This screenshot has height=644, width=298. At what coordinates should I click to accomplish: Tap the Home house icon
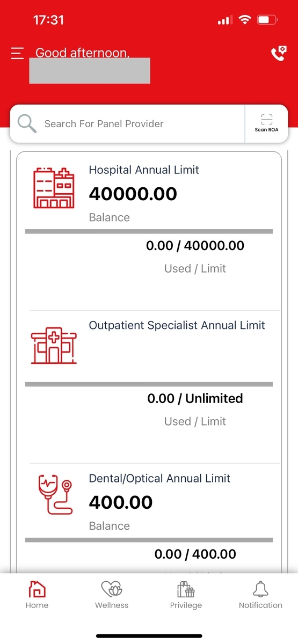point(37,590)
